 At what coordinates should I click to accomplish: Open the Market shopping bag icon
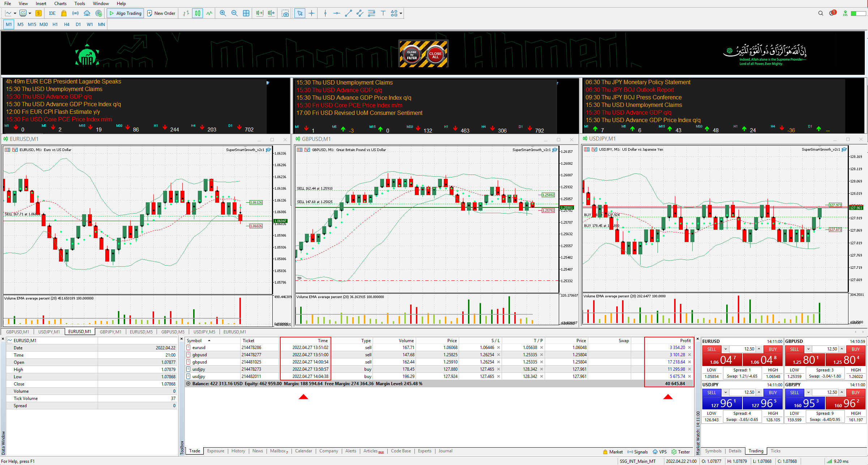coord(64,13)
